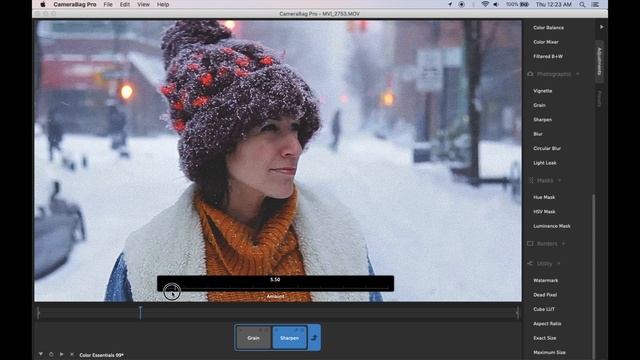
Task: Click the Amount slider handle
Action: pyautogui.click(x=172, y=291)
